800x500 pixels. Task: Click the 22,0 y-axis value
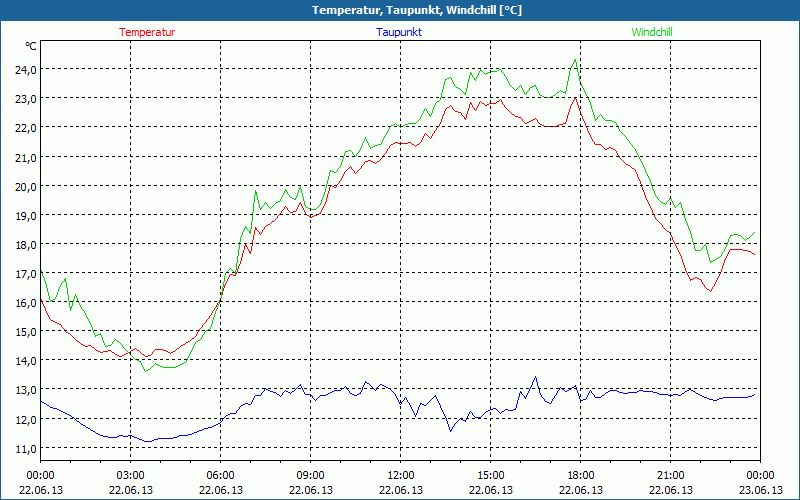click(26, 128)
